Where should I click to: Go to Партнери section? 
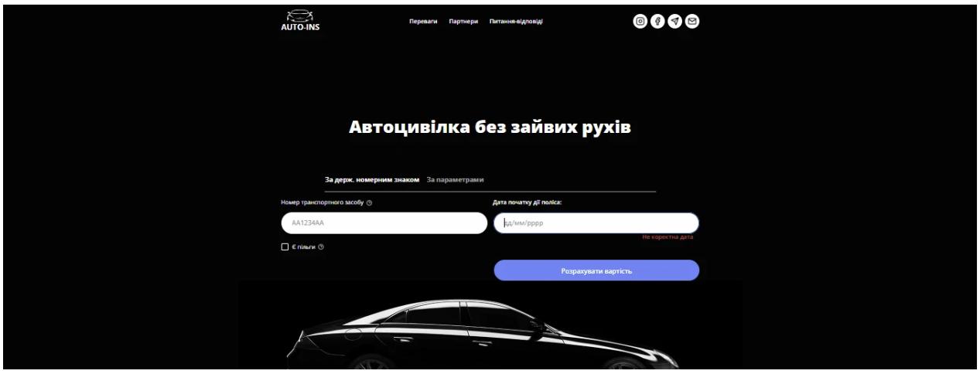point(463,22)
